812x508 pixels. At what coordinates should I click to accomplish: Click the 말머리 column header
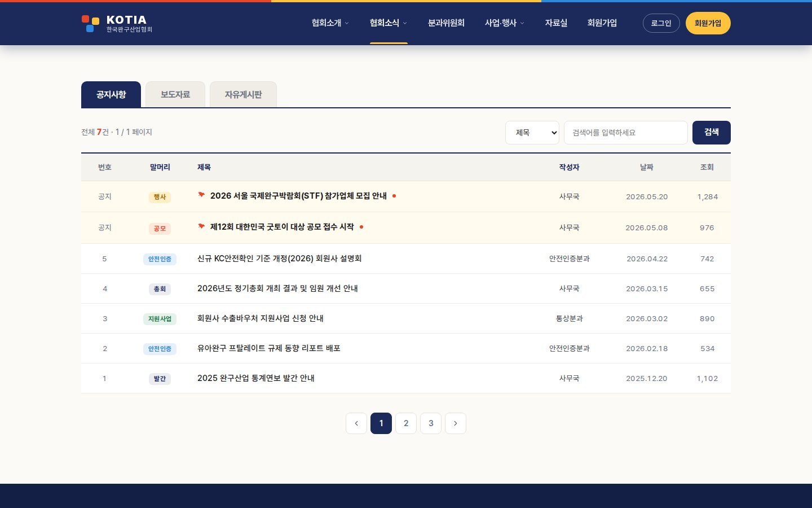click(x=160, y=167)
